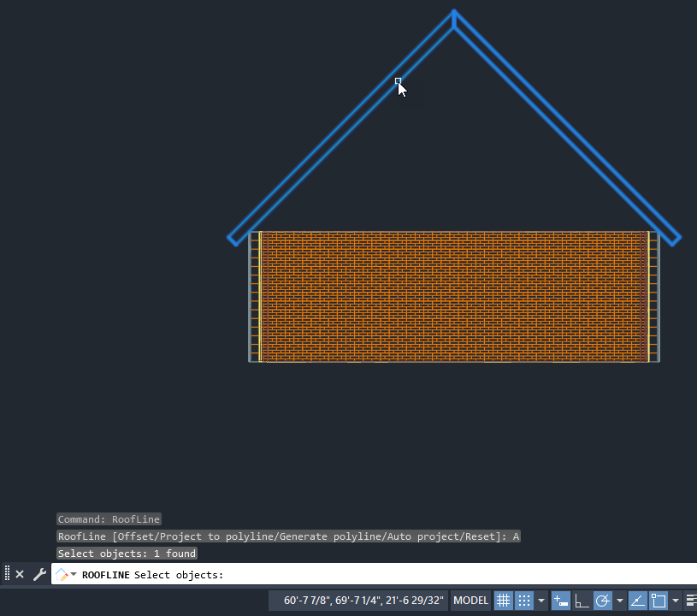Click the Recent Commands pencil icon

(x=60, y=574)
